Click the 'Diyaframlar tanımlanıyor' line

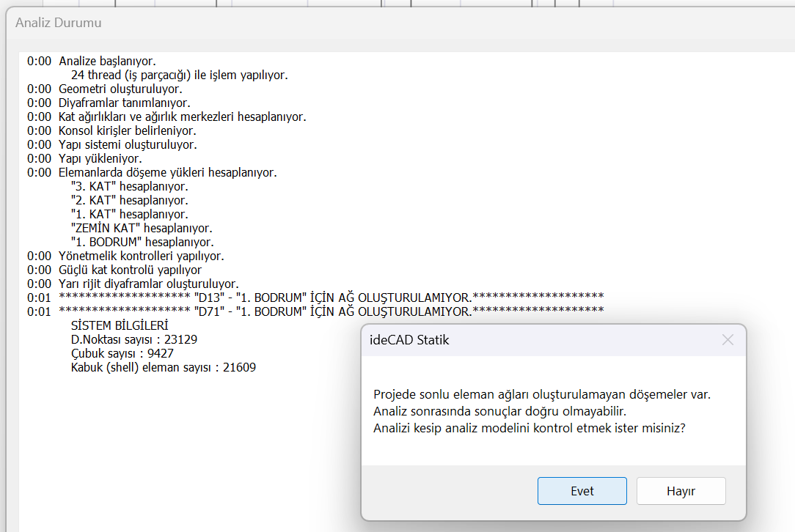click(x=124, y=103)
